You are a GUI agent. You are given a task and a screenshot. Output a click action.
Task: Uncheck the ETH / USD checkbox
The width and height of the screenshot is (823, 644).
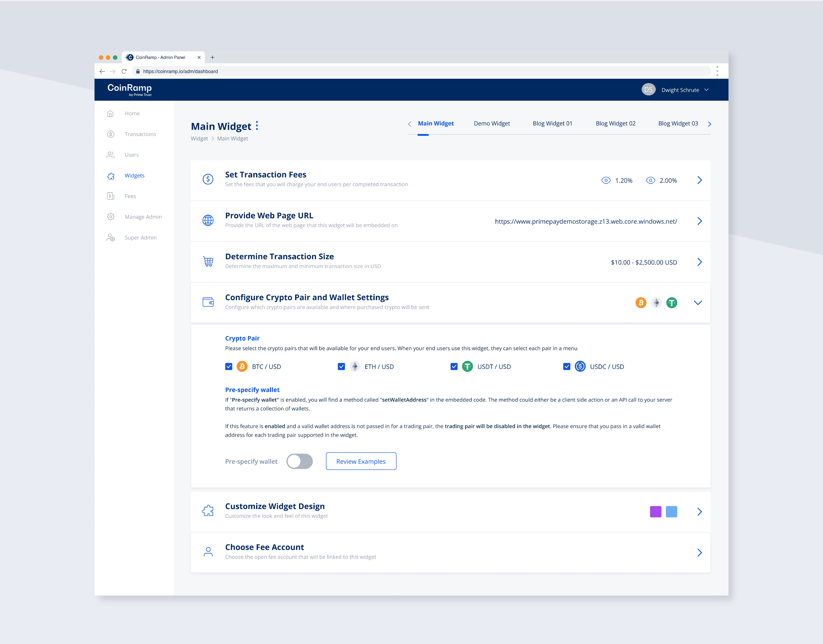341,367
